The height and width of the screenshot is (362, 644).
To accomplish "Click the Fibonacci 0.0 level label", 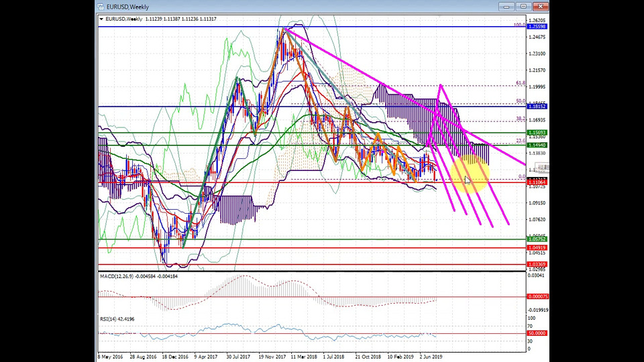I will 522,176.
